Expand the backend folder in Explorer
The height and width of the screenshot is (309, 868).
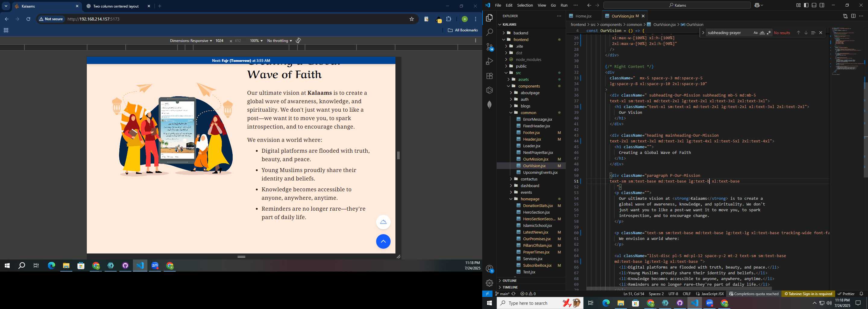(520, 33)
